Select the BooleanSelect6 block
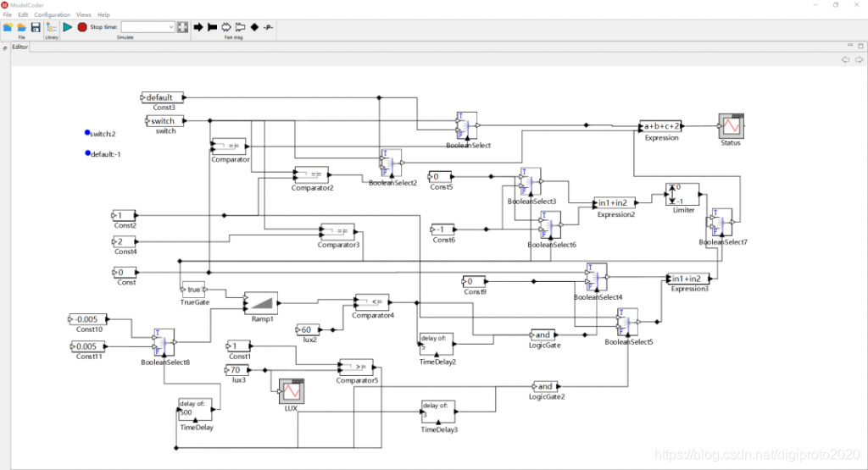Screen dimensions: 868x470 click(550, 224)
